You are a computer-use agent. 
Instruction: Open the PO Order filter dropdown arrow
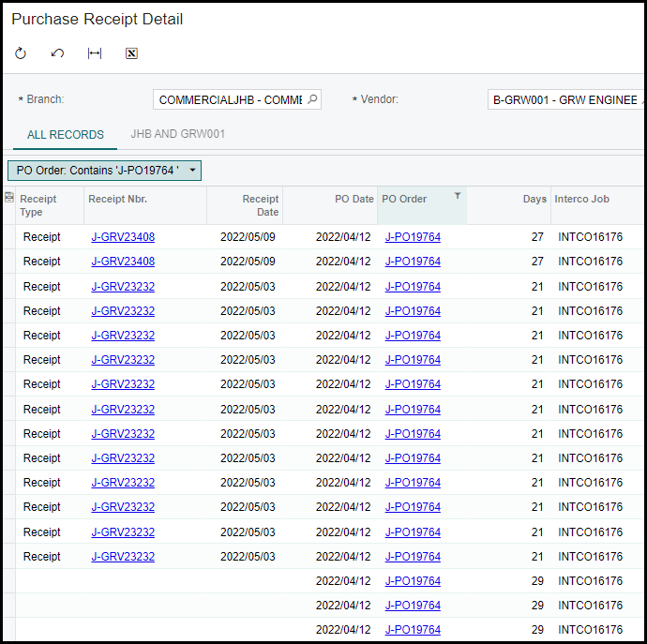pyautogui.click(x=192, y=171)
